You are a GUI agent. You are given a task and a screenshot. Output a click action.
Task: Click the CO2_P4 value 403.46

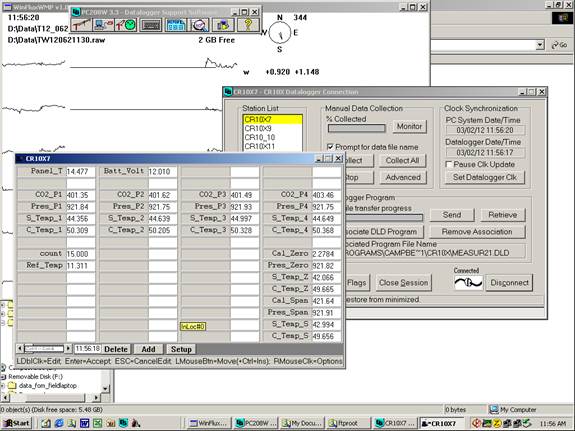pyautogui.click(x=326, y=196)
